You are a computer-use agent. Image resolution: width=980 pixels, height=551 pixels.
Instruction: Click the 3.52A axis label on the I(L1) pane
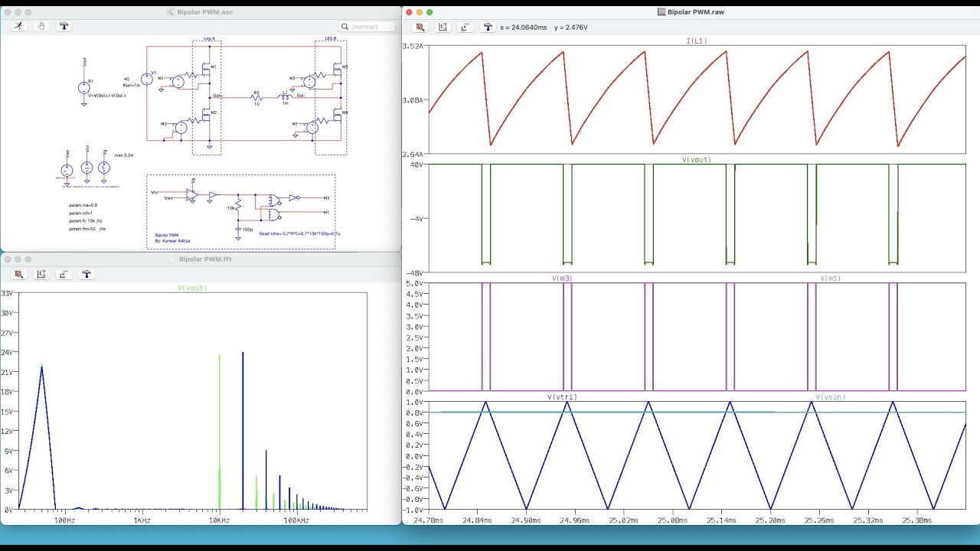(x=413, y=46)
